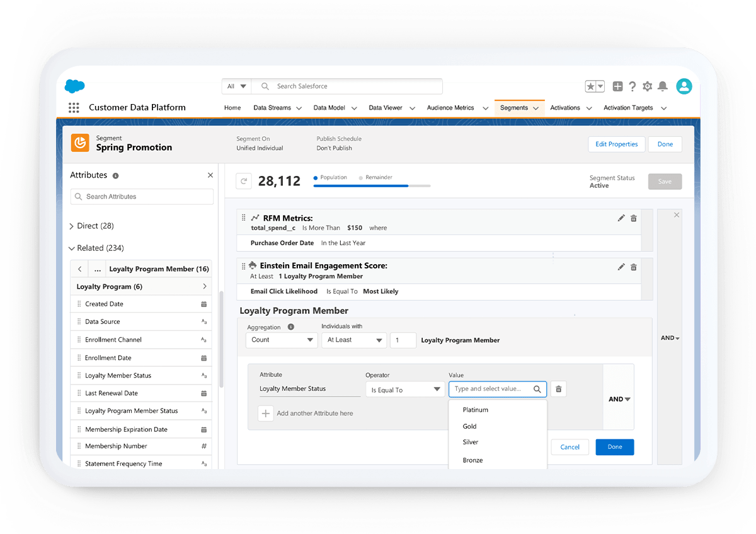This screenshot has height=534, width=756.
Task: Open the outer AND operator dropdown
Action: coord(670,338)
